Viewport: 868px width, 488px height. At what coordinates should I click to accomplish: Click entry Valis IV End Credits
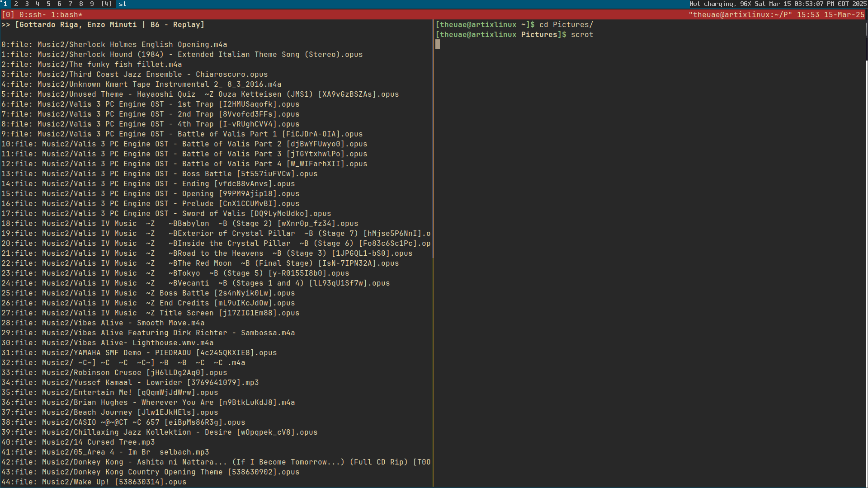click(x=148, y=303)
